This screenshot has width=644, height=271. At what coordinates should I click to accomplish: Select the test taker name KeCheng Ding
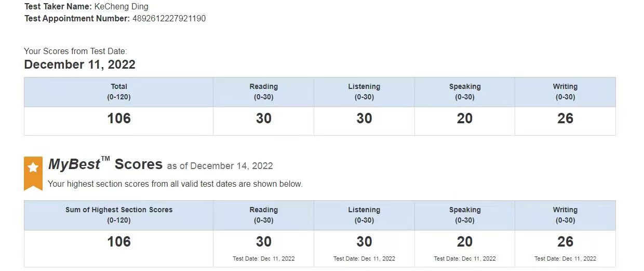121,7
